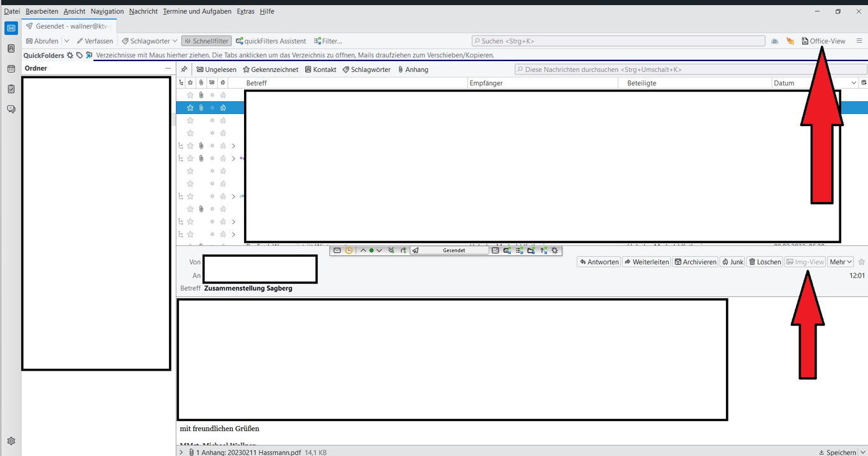Open the Calendar space icon
The image size is (868, 456).
11,69
